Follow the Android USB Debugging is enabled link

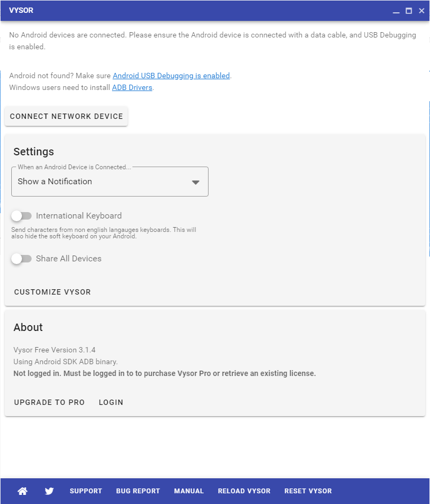point(171,76)
